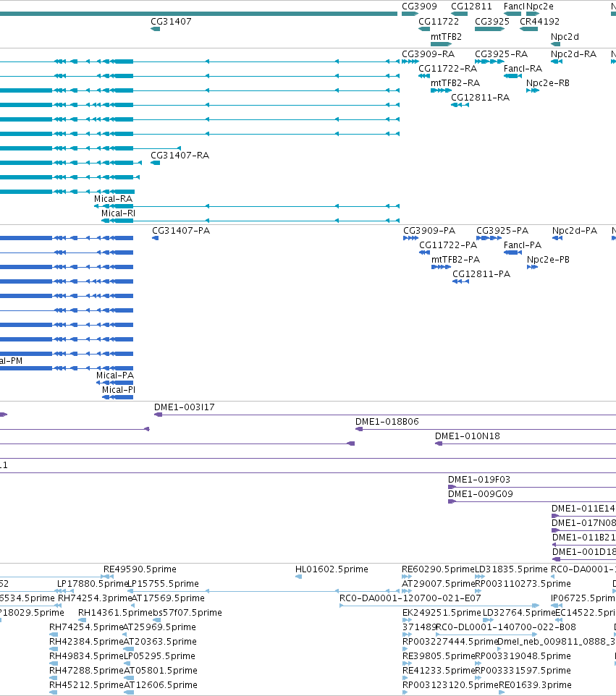The width and height of the screenshot is (616, 696).
Task: Click the RC0-DA0001-120700-021-E07 label
Action: tap(410, 598)
